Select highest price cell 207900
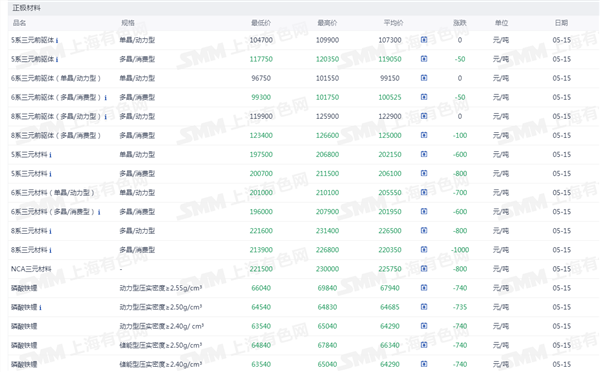 pyautogui.click(x=327, y=212)
